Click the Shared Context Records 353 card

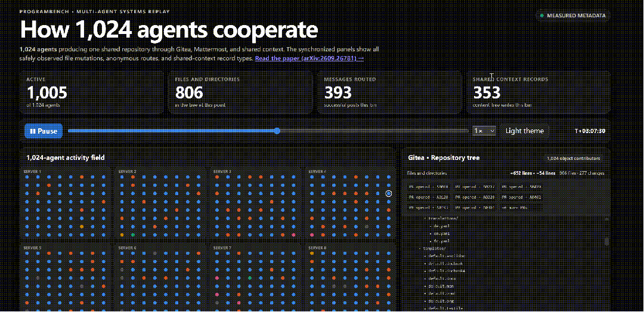coord(538,92)
